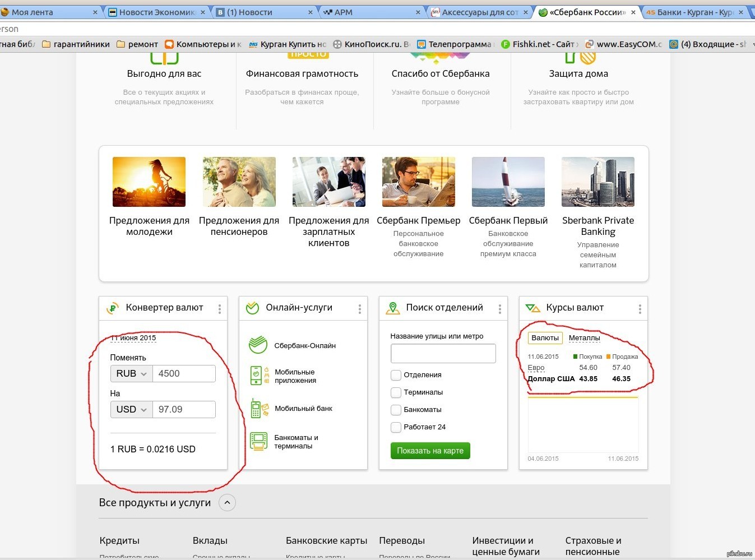Click the Показать на карте button
This screenshot has width=755, height=560.
point(430,451)
